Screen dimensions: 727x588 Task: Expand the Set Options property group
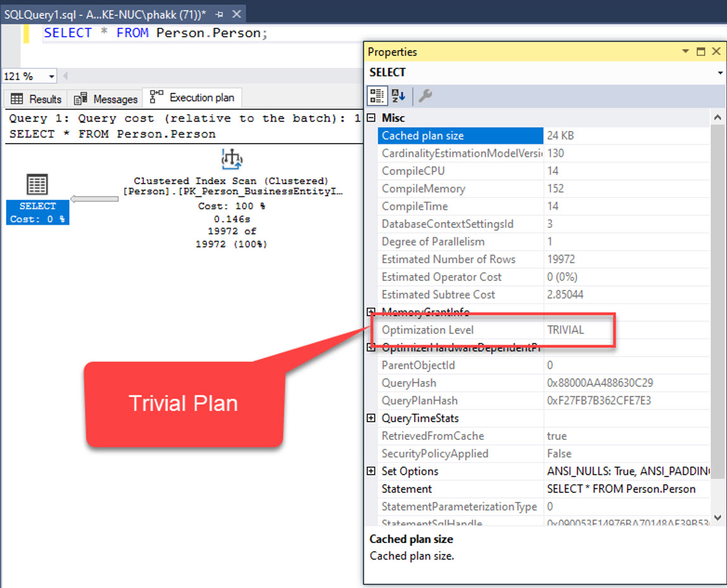pyautogui.click(x=370, y=471)
